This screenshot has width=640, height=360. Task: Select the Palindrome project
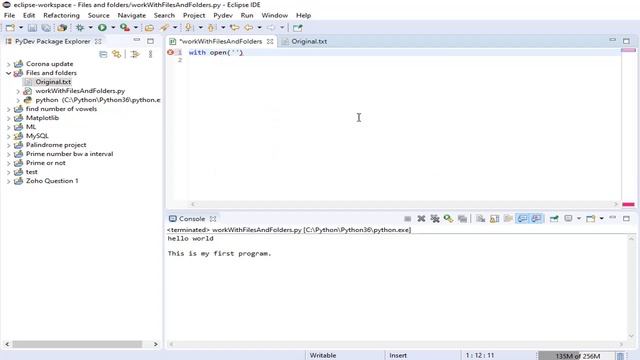(56, 145)
